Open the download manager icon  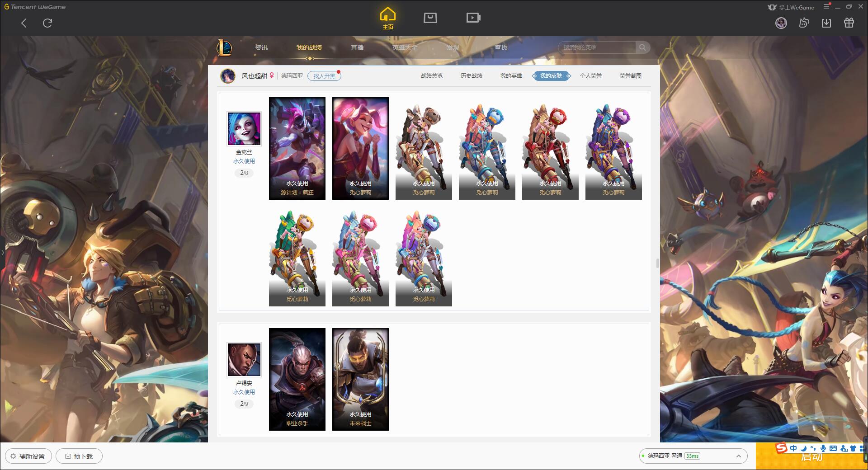[x=826, y=23]
